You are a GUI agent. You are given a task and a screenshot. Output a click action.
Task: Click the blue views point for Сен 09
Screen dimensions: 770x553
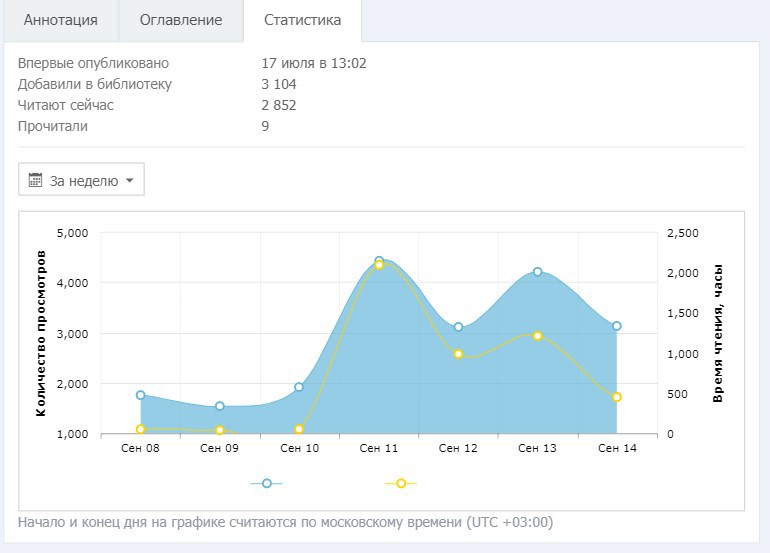[220, 407]
